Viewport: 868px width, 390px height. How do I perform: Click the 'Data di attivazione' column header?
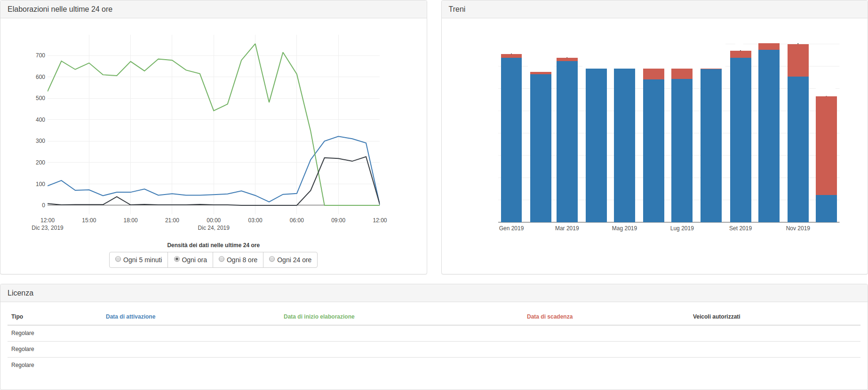131,317
